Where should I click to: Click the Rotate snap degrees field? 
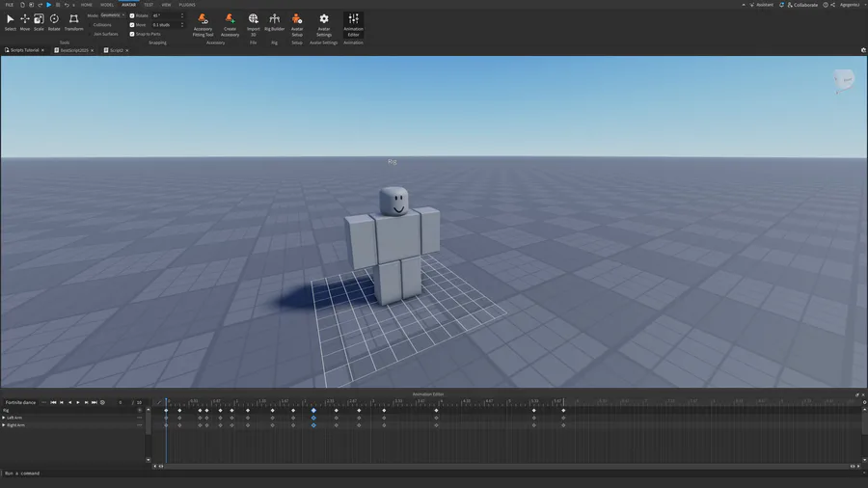(166, 15)
